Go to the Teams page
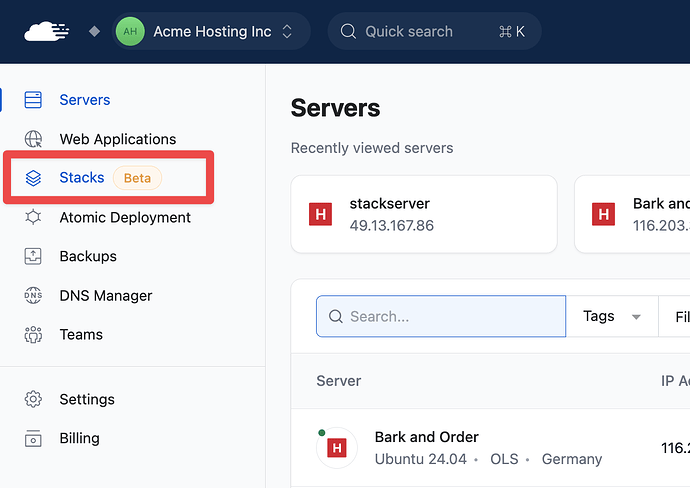690x488 pixels. (x=81, y=334)
